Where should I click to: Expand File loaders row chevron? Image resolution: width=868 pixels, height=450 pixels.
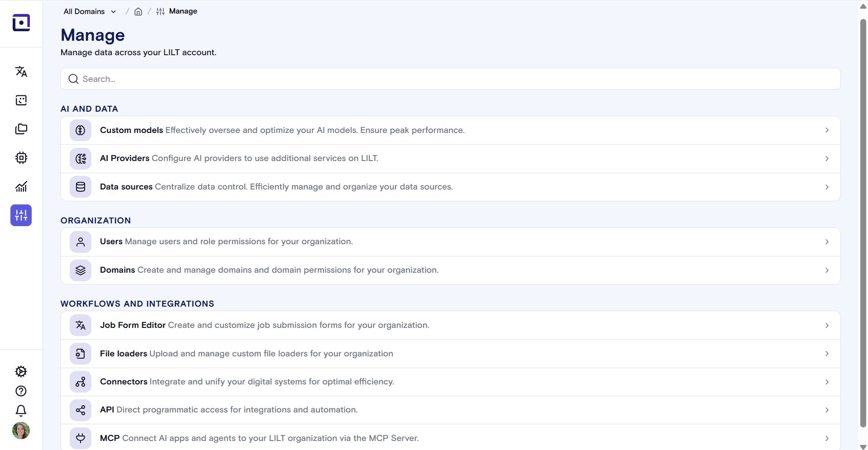pos(827,354)
